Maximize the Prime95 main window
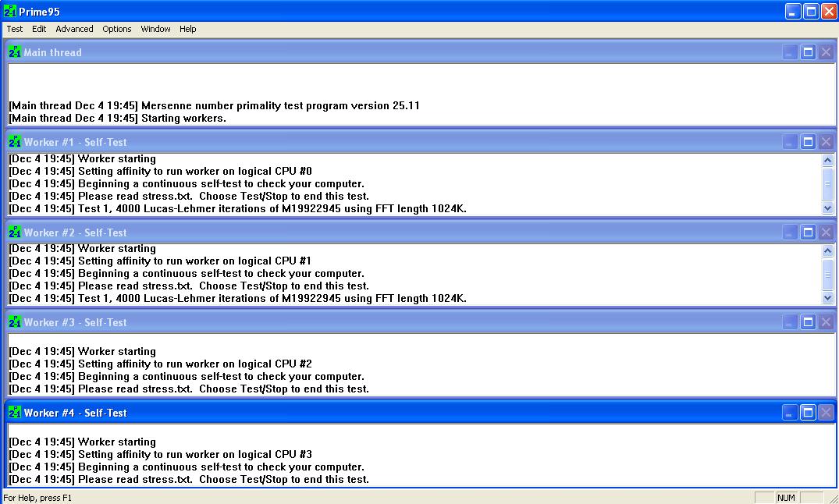Image resolution: width=839 pixels, height=504 pixels. pos(811,11)
